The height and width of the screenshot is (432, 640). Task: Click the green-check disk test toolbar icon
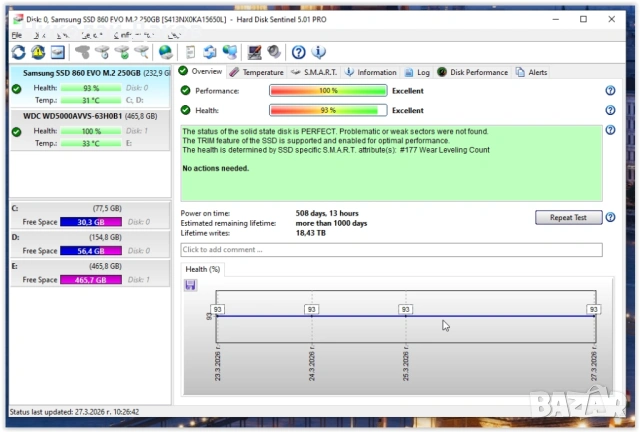pos(122,52)
